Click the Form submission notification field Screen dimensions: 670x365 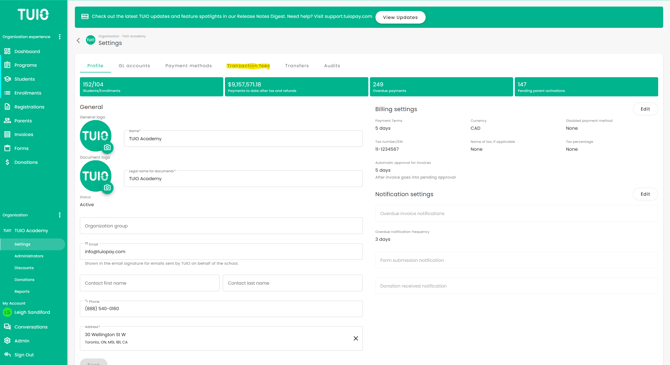(516, 260)
